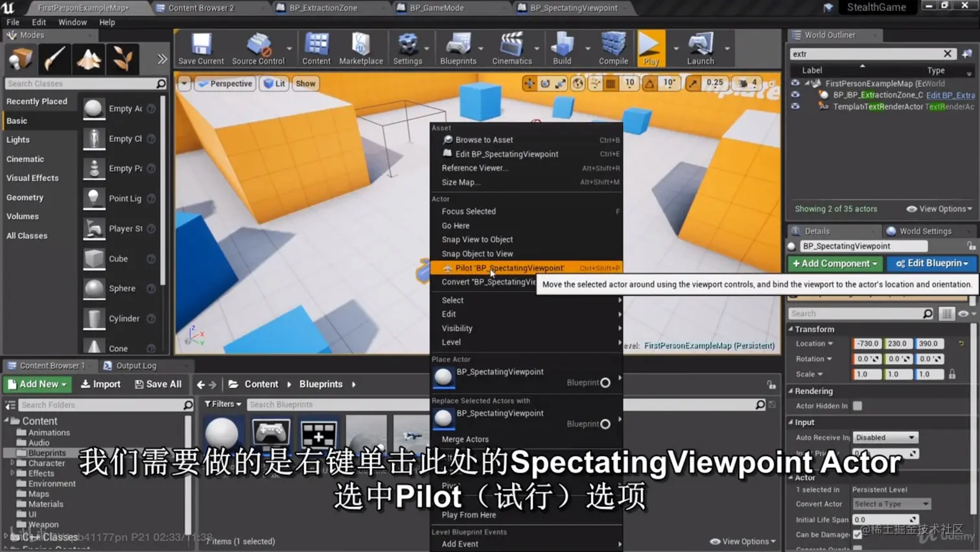This screenshot has width=980, height=552.
Task: Open the Filters dropdown in Content Browser
Action: [223, 404]
